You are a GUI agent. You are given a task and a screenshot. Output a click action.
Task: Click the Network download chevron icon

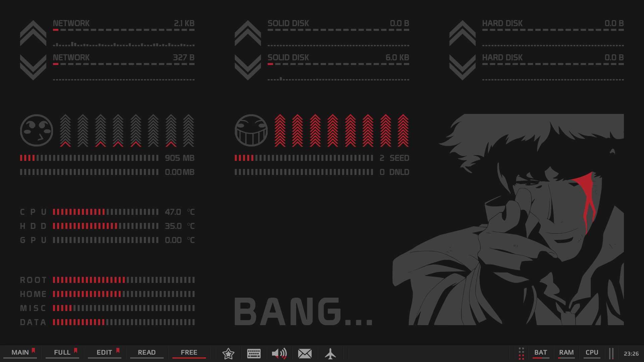[x=33, y=67]
